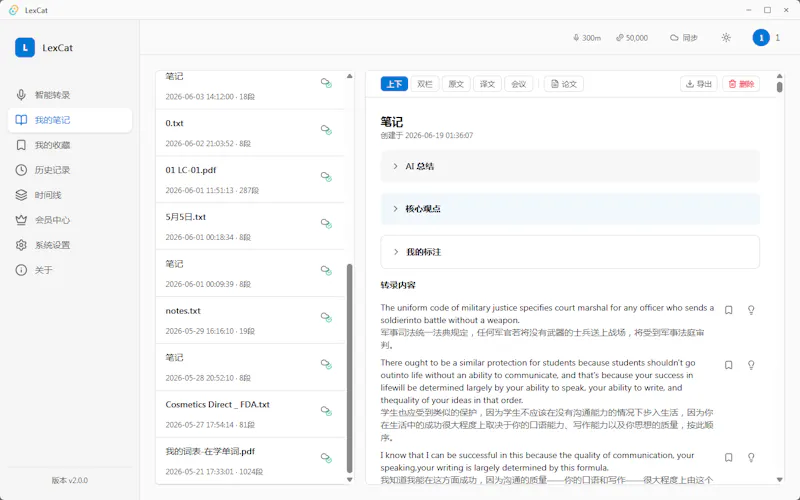Viewport: 800px width, 500px height.
Task: Show only 译文 translation
Action: tap(487, 84)
